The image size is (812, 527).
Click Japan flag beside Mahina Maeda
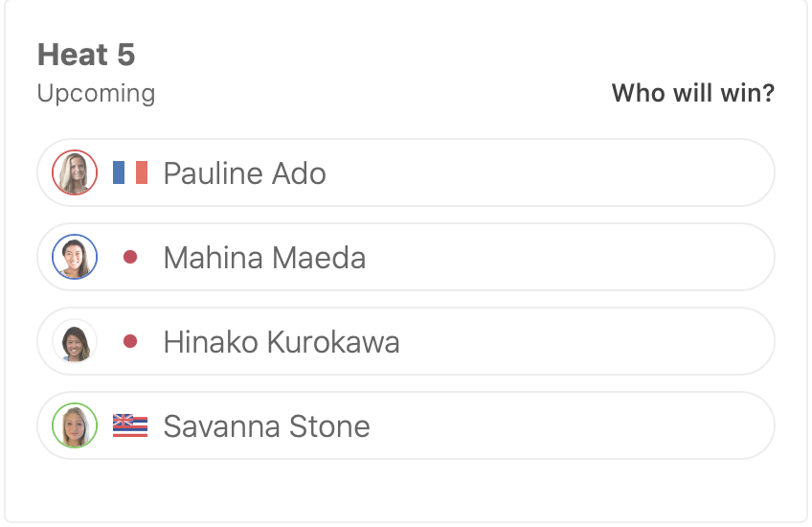(130, 257)
